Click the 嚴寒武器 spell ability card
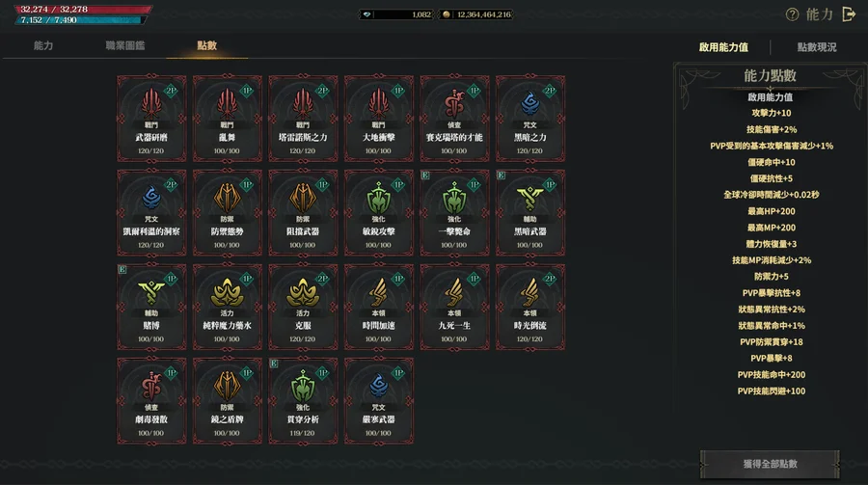This screenshot has height=485, width=868. pos(379,401)
